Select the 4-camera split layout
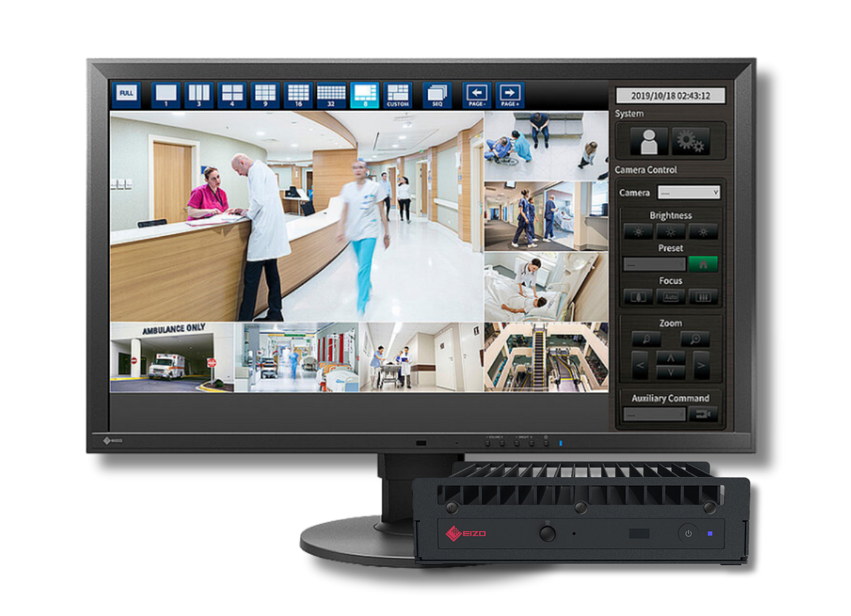This screenshot has height=616, width=851. 232,95
